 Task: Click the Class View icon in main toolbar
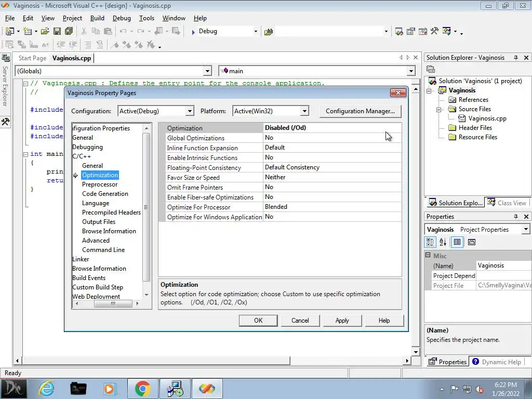tap(446, 32)
